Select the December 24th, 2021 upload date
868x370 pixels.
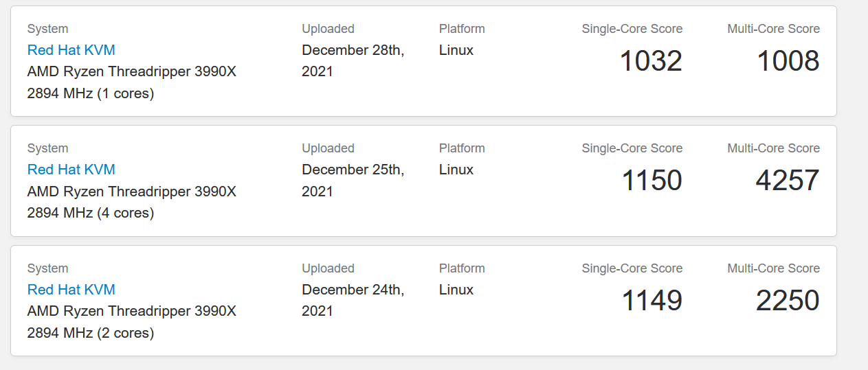point(353,300)
